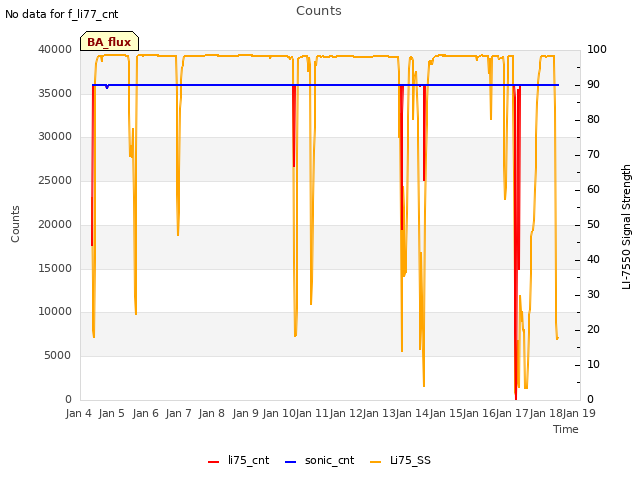Click the 30000 y-axis label

[55, 137]
